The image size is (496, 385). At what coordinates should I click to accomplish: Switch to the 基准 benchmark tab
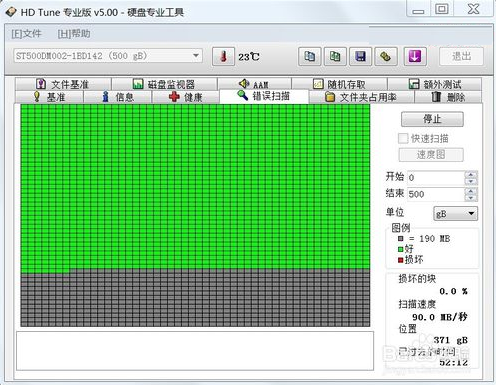click(x=49, y=97)
